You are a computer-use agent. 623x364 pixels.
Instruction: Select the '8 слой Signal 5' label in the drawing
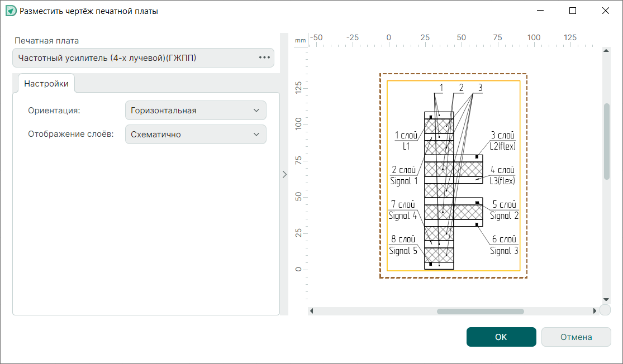403,245
